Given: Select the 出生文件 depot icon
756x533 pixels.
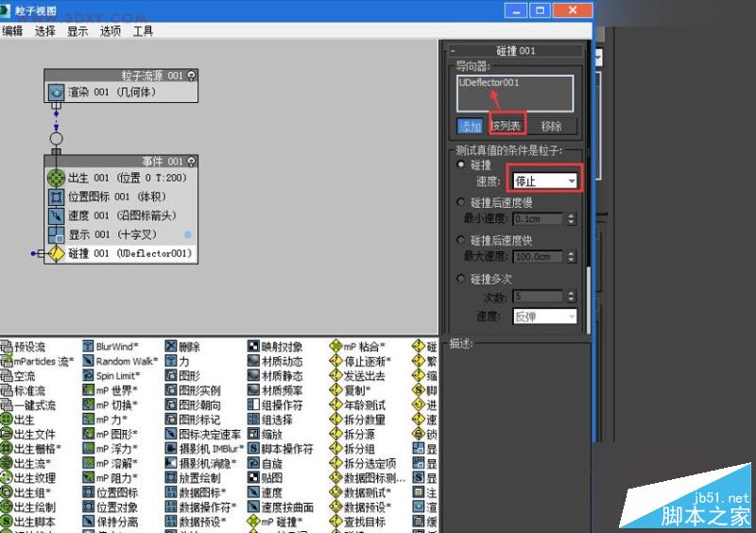Looking at the screenshot, I should click(7, 434).
